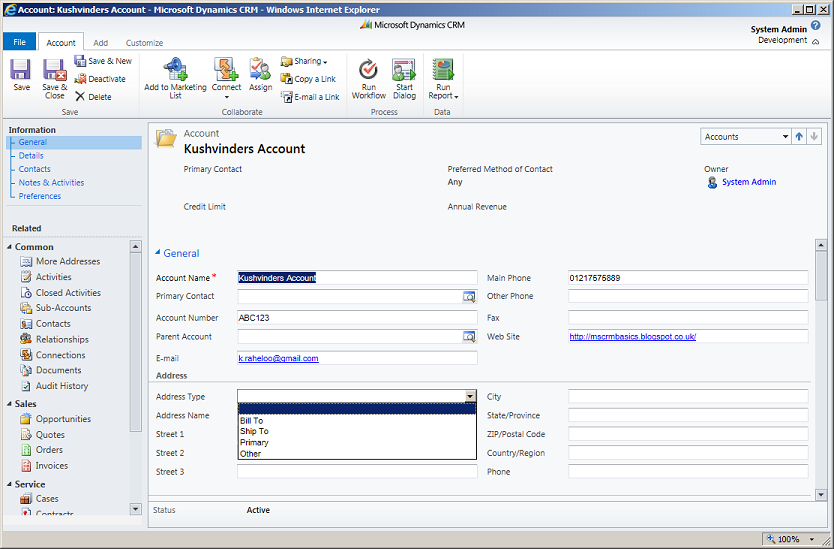Open the Help question mark icon
This screenshot has width=834, height=549.
point(815,26)
